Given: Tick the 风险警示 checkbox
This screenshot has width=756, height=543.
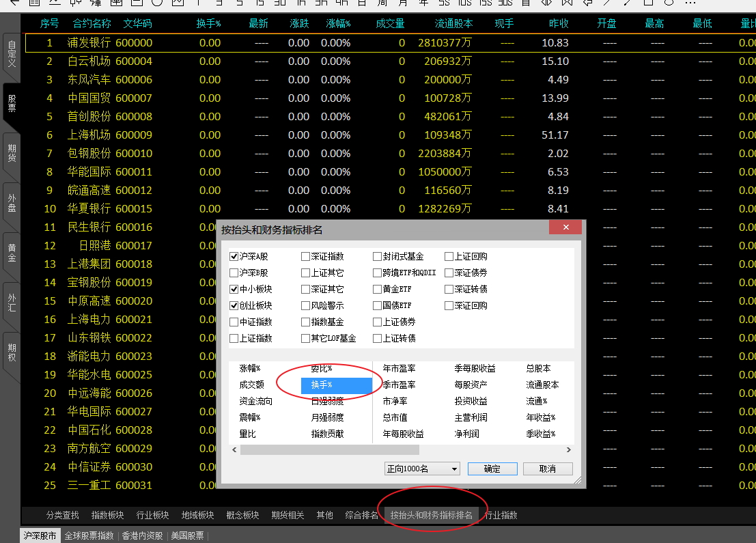Looking at the screenshot, I should click(x=306, y=306).
